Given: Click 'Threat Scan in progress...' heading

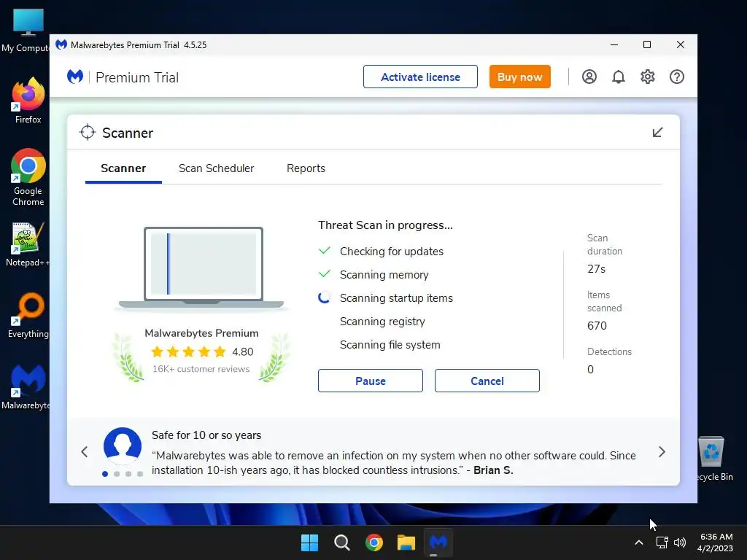Looking at the screenshot, I should click(385, 225).
